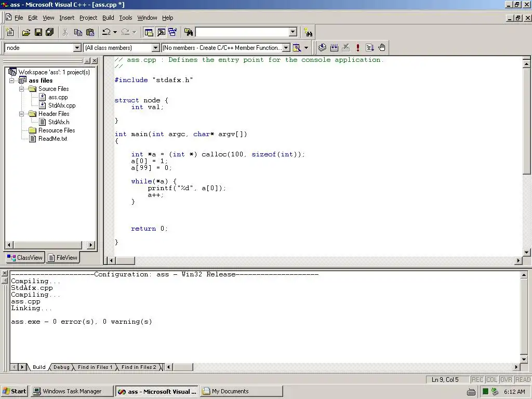Open the '(All class members)' filter dropdown

point(155,48)
